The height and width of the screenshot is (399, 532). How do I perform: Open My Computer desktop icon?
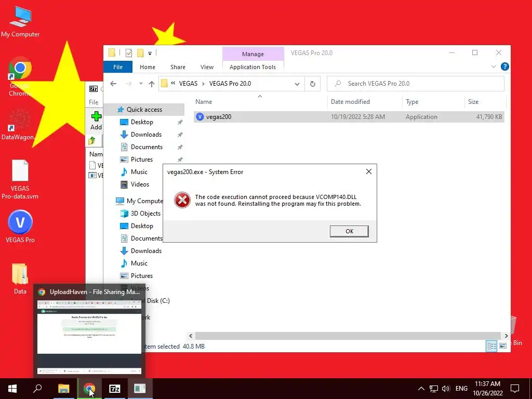tap(20, 21)
